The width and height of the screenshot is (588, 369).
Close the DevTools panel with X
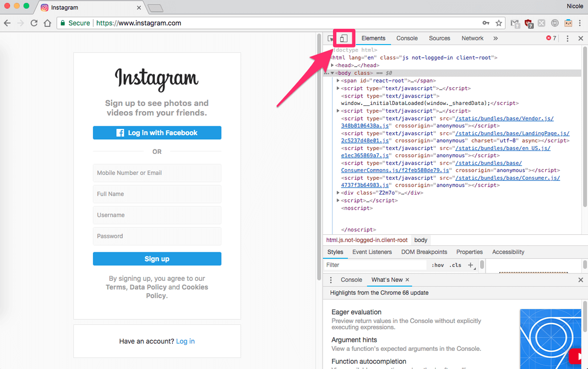[x=580, y=38]
